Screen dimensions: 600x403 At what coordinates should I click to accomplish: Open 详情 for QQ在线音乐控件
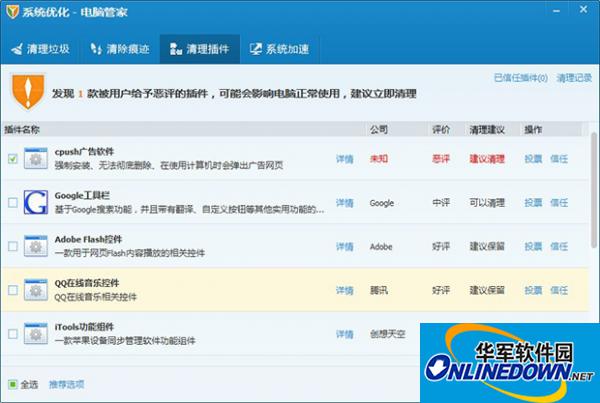pyautogui.click(x=344, y=290)
